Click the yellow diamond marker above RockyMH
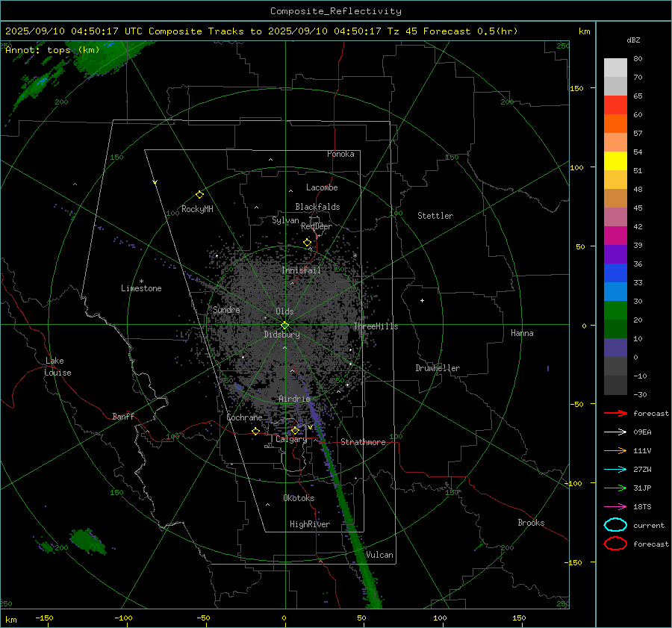Screen dimensions: 672x628 tap(199, 195)
